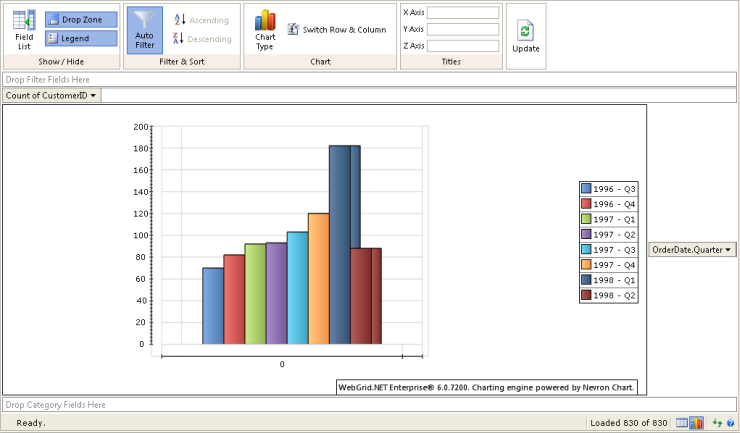
Task: Select chart view icon in status bar
Action: pyautogui.click(x=696, y=423)
